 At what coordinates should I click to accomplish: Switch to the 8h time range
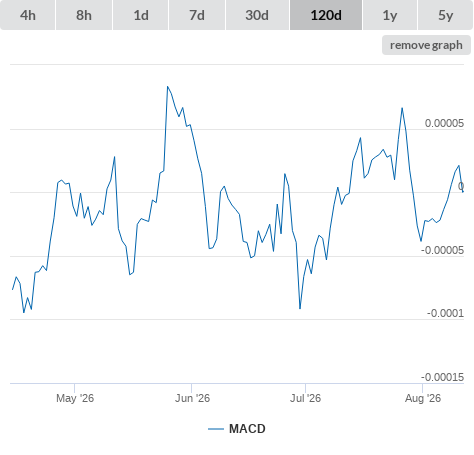click(x=84, y=15)
